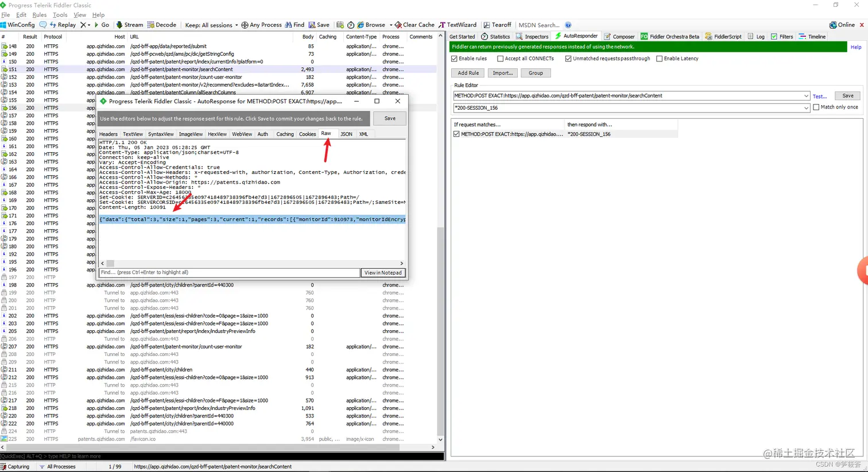Open JSON tab in AutoResponse dialog

346,134
